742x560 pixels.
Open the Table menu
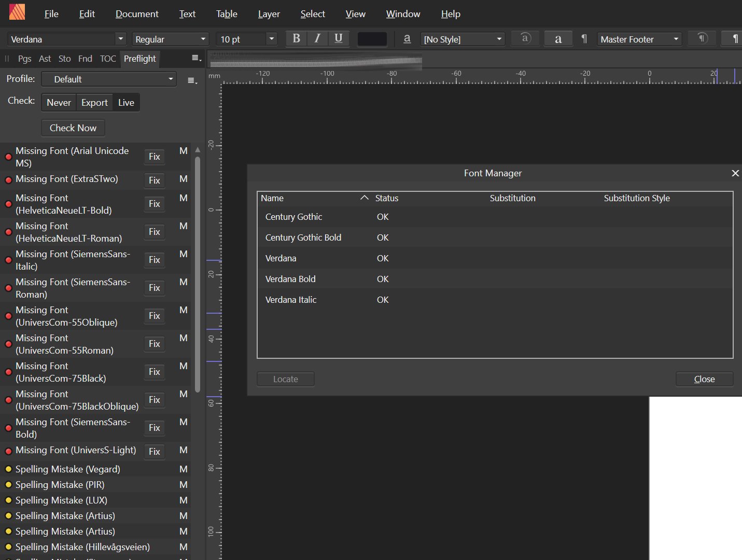[x=227, y=14]
